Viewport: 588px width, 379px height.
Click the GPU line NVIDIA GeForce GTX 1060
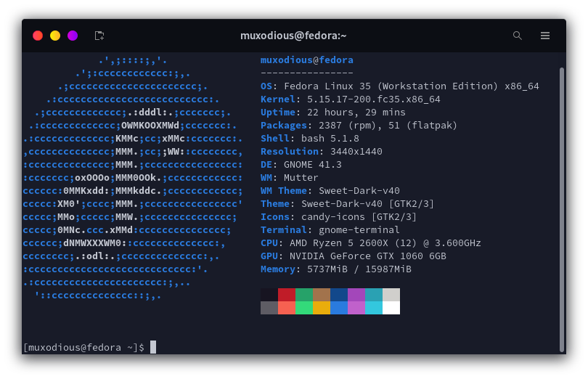(x=354, y=256)
